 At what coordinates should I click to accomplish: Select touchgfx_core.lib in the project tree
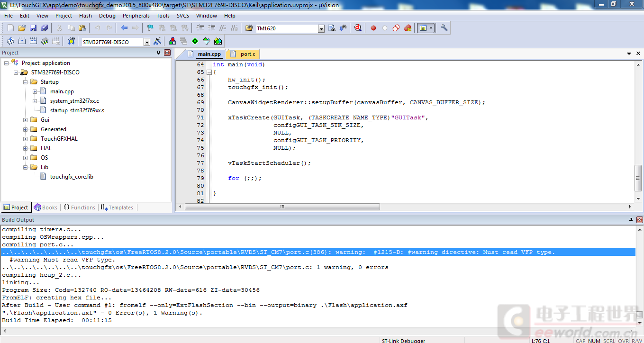point(72,177)
